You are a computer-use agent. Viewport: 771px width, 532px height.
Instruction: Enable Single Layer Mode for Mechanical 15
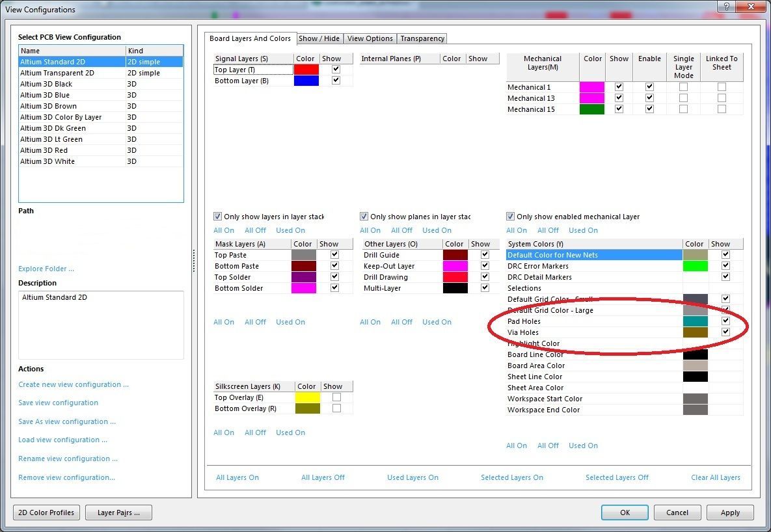[x=683, y=109]
